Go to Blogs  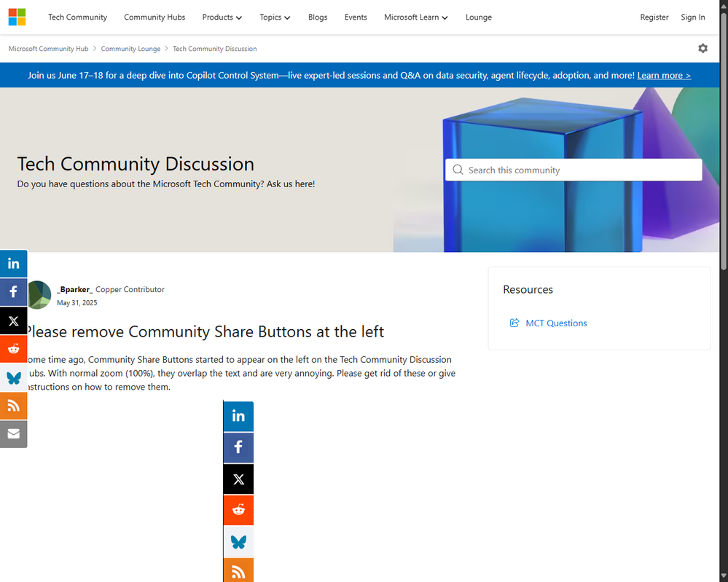pyautogui.click(x=318, y=17)
